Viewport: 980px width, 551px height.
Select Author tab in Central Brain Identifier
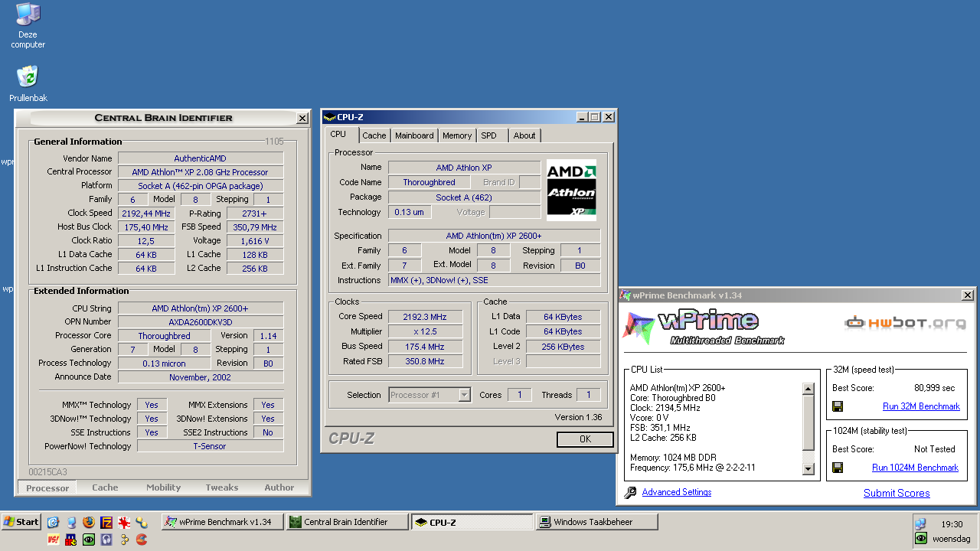coord(279,487)
